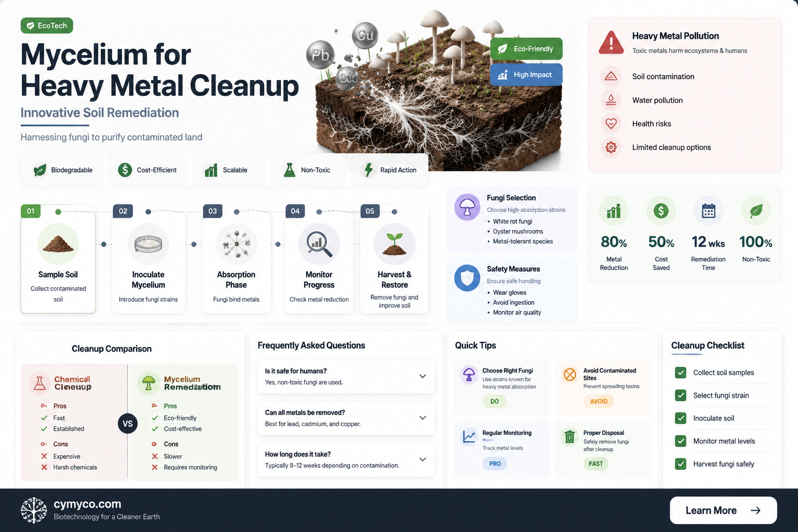Click the Absorption Phase molecule icon
This screenshot has width=798, height=532.
236,244
